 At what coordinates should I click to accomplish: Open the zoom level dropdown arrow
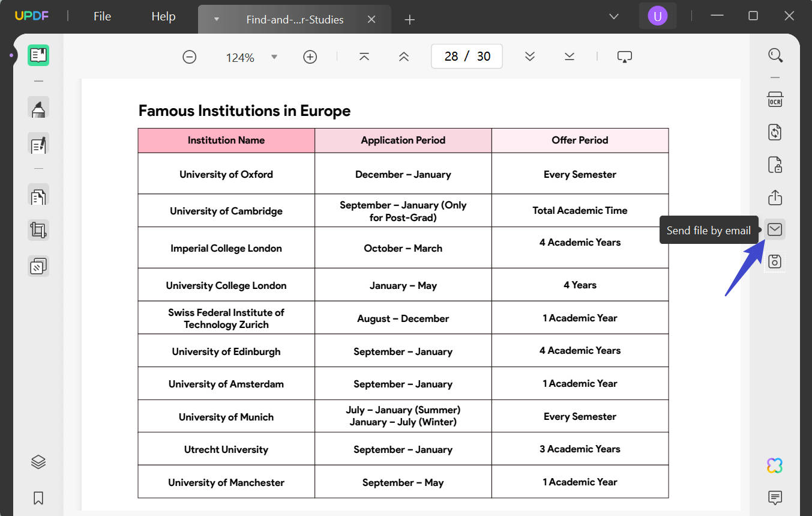click(x=274, y=57)
